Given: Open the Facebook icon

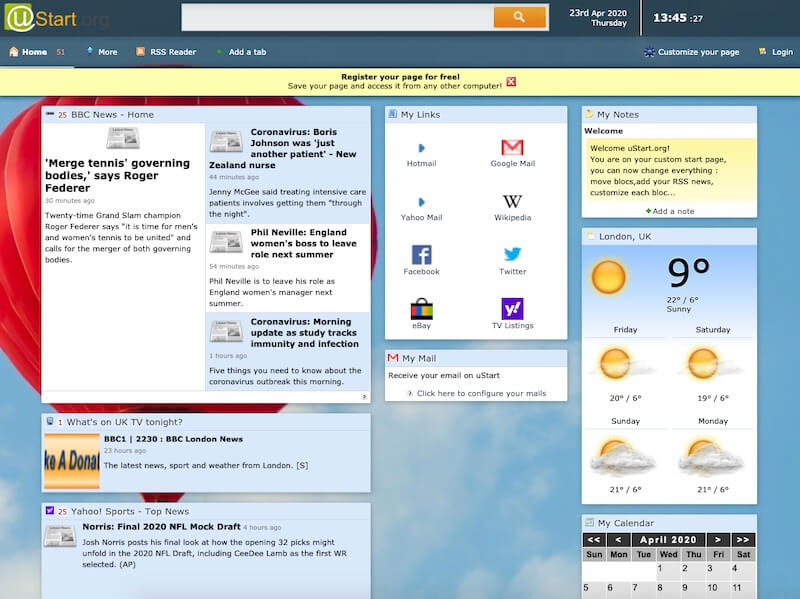Looking at the screenshot, I should coord(421,255).
